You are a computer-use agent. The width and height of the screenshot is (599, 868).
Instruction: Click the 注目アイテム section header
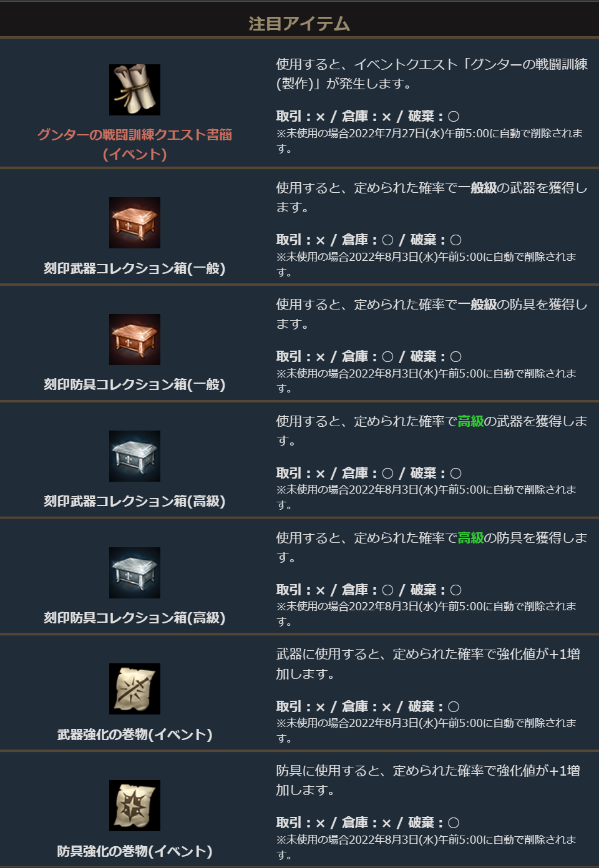coord(299,24)
